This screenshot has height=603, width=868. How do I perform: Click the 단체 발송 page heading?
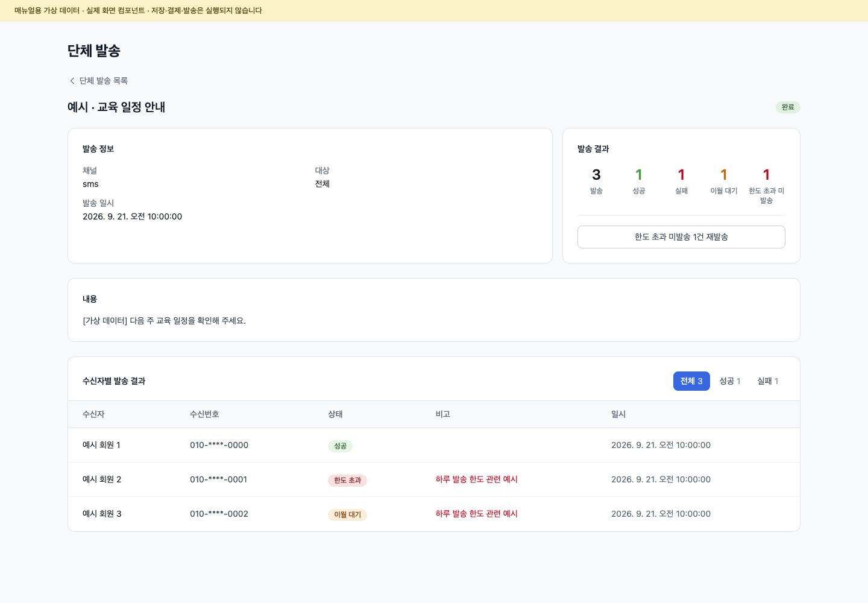pos(94,51)
